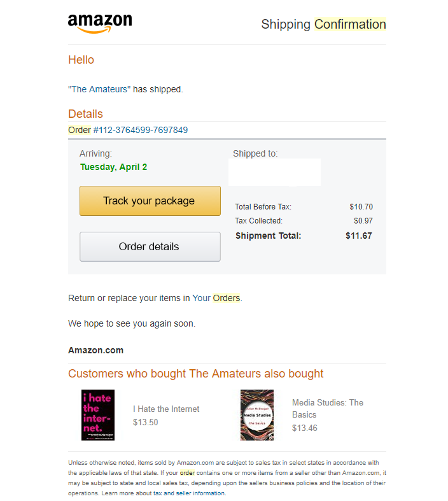Open the I Hate the Internet book cover
This screenshot has height=501, width=448.
pos(98,415)
